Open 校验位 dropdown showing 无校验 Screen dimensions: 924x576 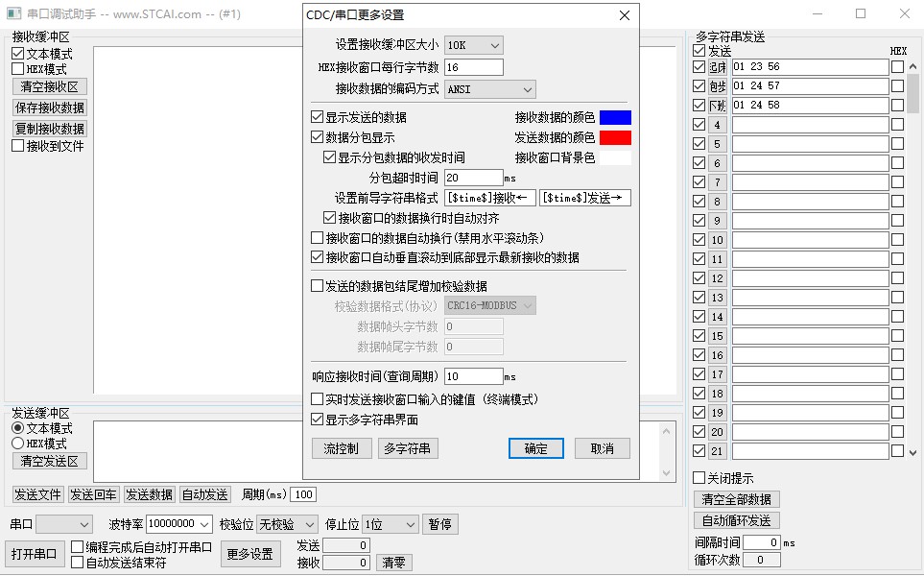click(x=288, y=524)
